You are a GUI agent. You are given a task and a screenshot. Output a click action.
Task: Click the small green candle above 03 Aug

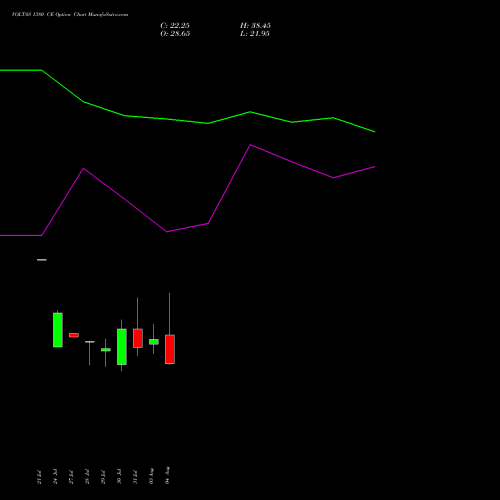tap(154, 342)
